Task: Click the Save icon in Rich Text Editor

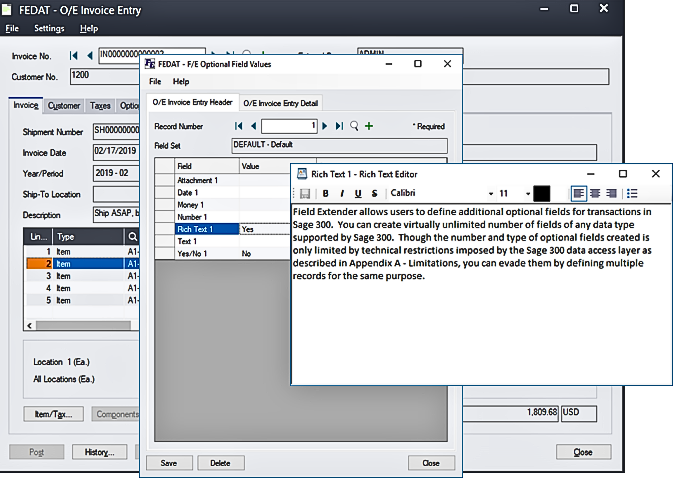Action: (x=305, y=193)
